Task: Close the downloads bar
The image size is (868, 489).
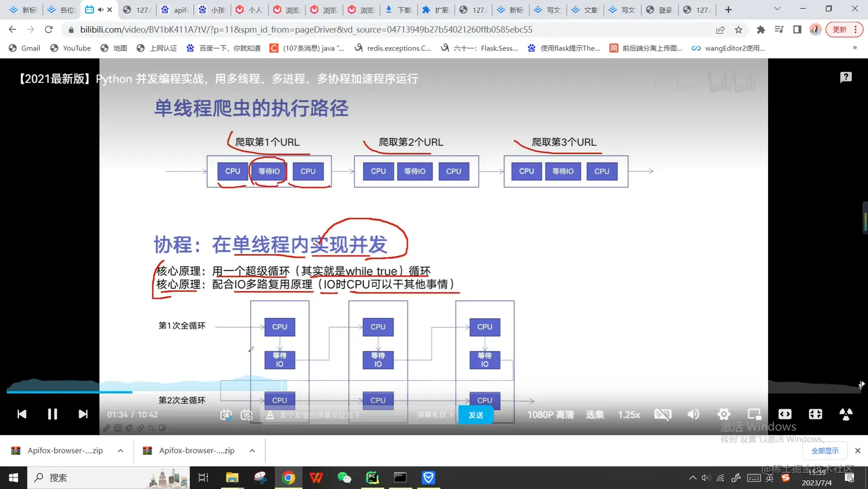Action: pos(858,451)
